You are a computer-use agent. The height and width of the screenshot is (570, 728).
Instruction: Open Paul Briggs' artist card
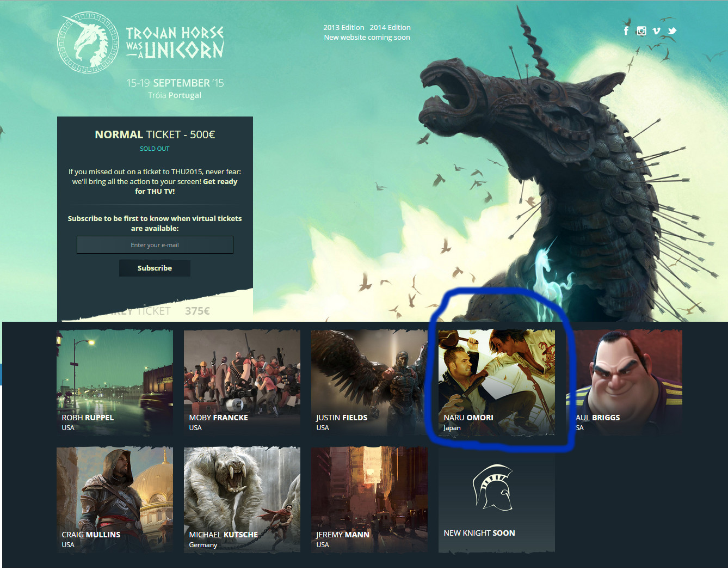[624, 382]
